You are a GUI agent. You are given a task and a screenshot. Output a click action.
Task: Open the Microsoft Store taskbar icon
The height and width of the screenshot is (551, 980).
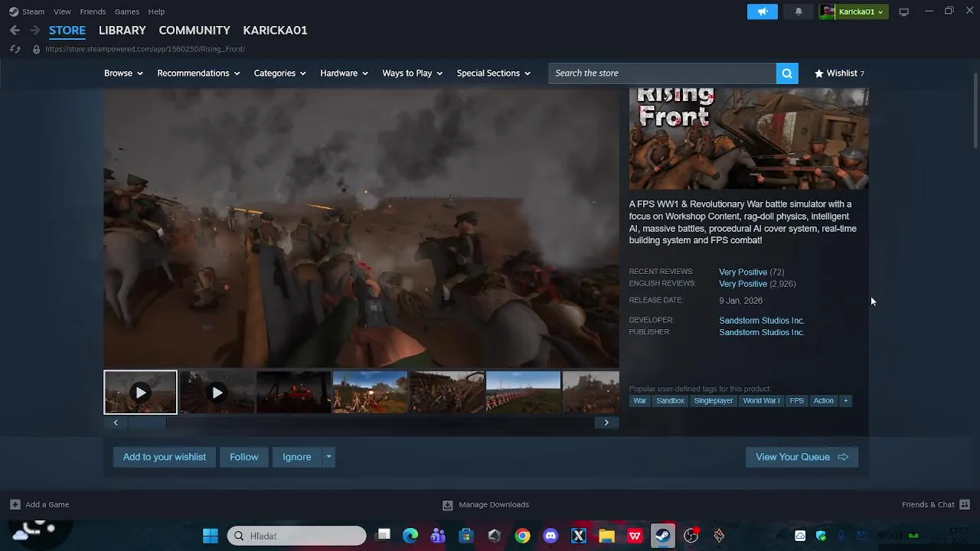[x=465, y=536]
